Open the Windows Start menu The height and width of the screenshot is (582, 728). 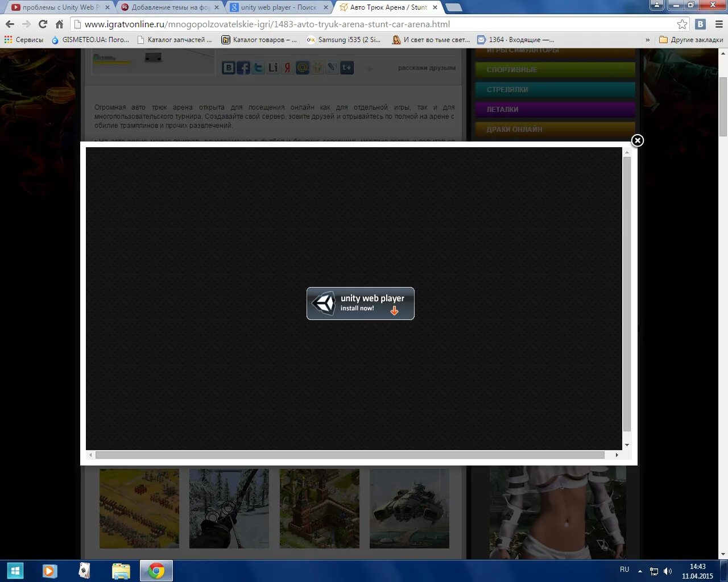15,571
